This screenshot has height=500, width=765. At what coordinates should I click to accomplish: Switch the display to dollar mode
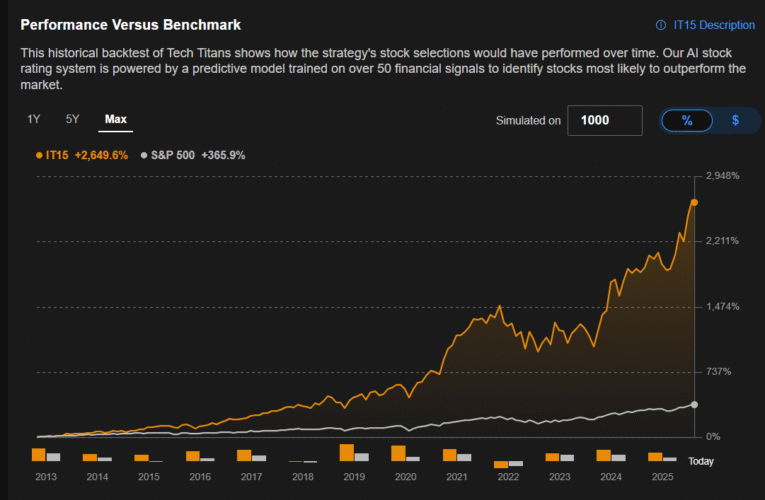(735, 120)
